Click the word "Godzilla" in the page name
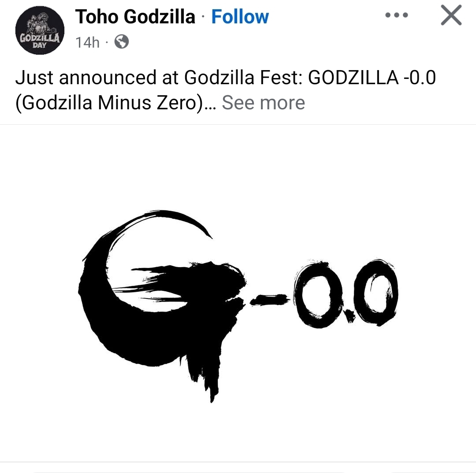Image resolution: width=476 pixels, height=473 pixels. (x=160, y=17)
